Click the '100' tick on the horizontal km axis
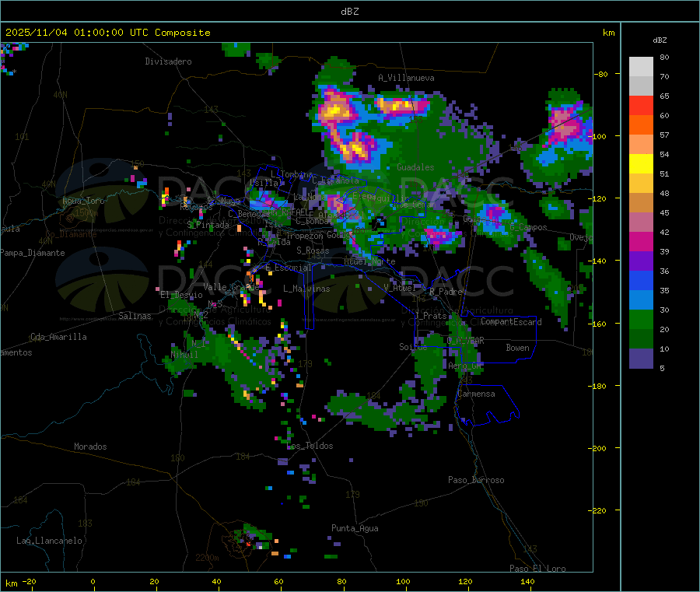This screenshot has height=592, width=700. coord(403,581)
